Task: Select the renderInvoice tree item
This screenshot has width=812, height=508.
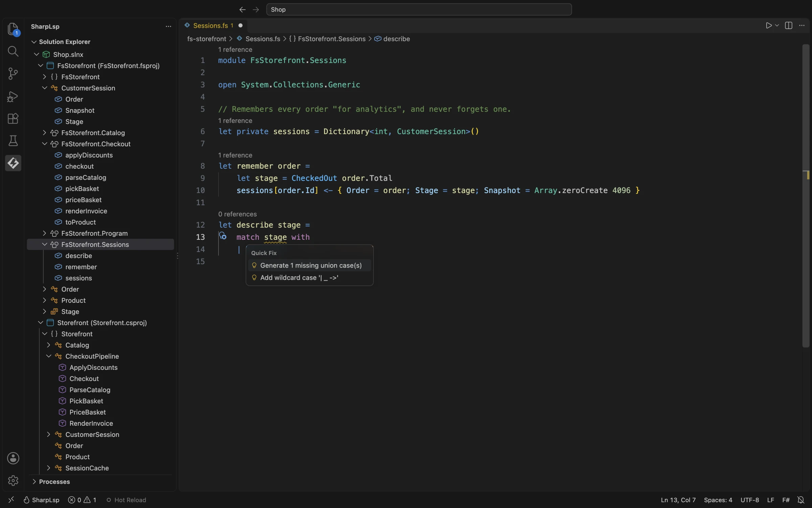Action: (x=86, y=211)
